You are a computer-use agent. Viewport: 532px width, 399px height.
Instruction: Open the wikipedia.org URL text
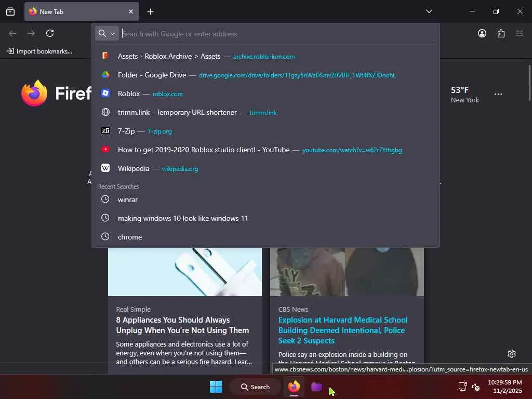click(x=180, y=169)
